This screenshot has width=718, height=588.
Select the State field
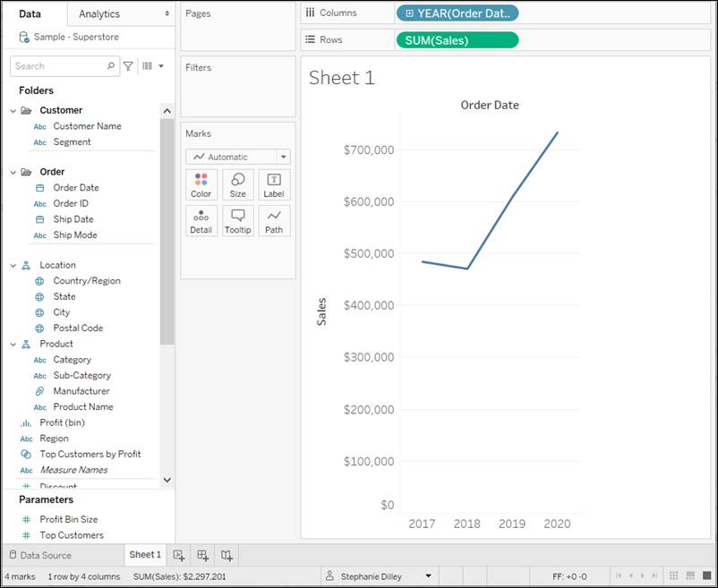pos(64,296)
